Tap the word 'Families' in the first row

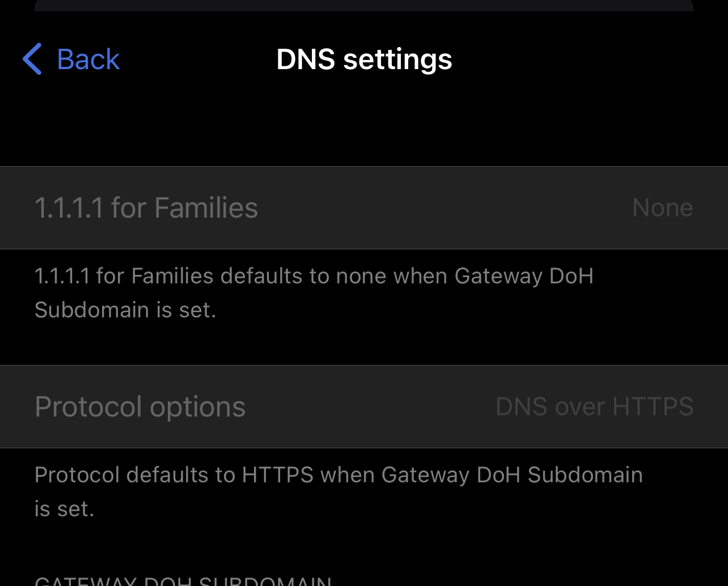pos(206,207)
